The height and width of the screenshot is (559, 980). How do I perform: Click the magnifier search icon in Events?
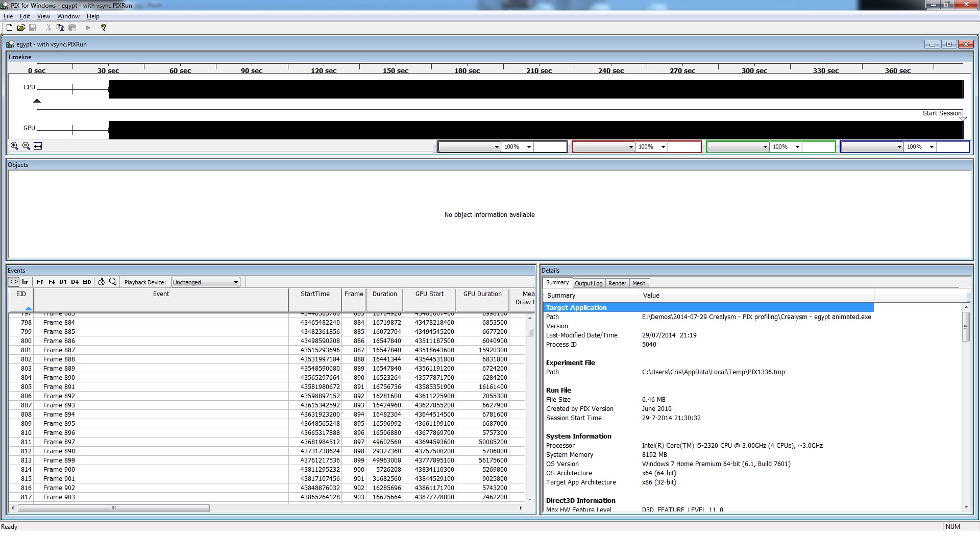tap(113, 282)
